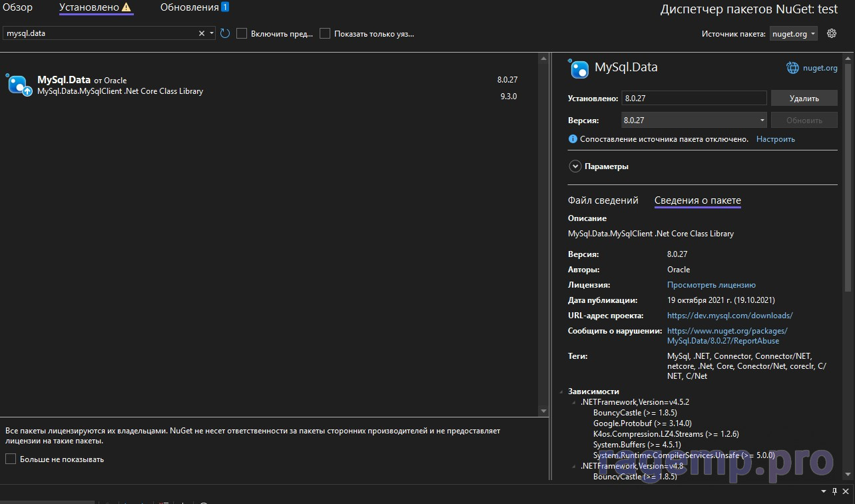Image resolution: width=855 pixels, height=504 pixels.
Task: Open bottom panel window position menu
Action: [823, 491]
